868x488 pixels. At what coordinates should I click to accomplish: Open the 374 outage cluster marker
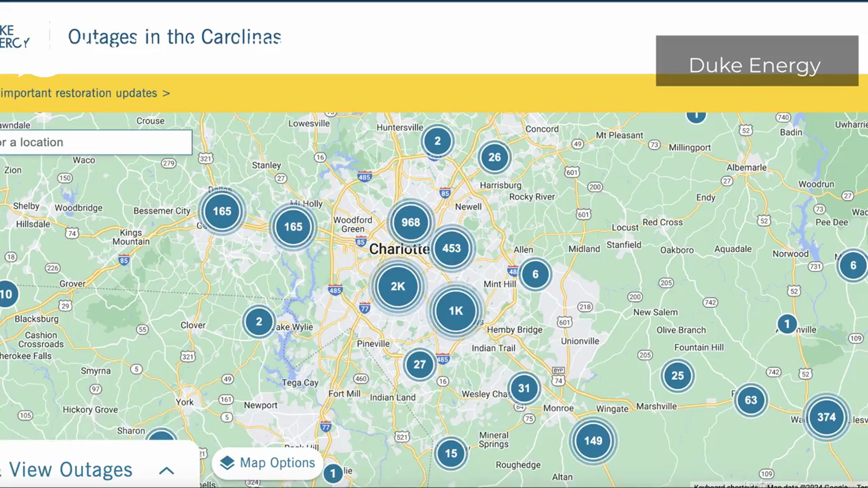point(826,417)
